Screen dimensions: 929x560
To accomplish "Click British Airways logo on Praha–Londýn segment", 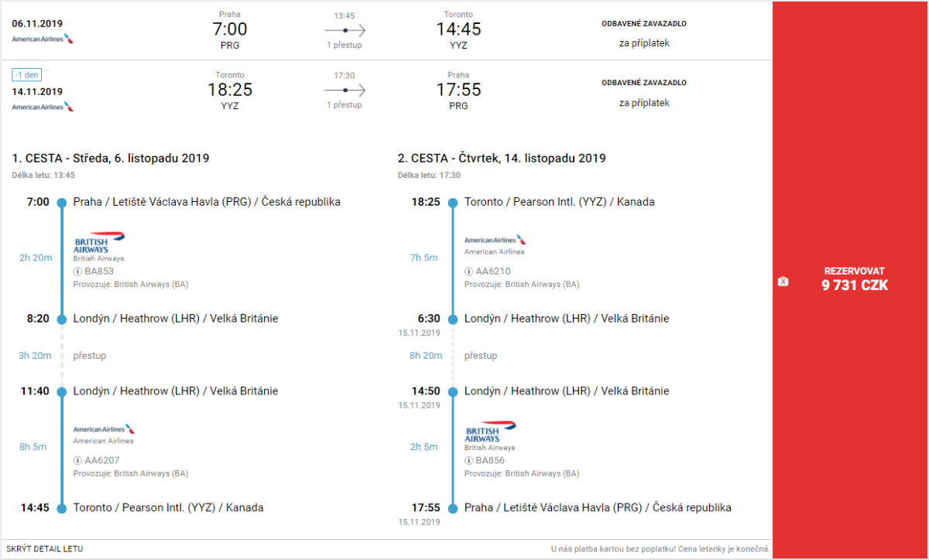I will click(99, 242).
